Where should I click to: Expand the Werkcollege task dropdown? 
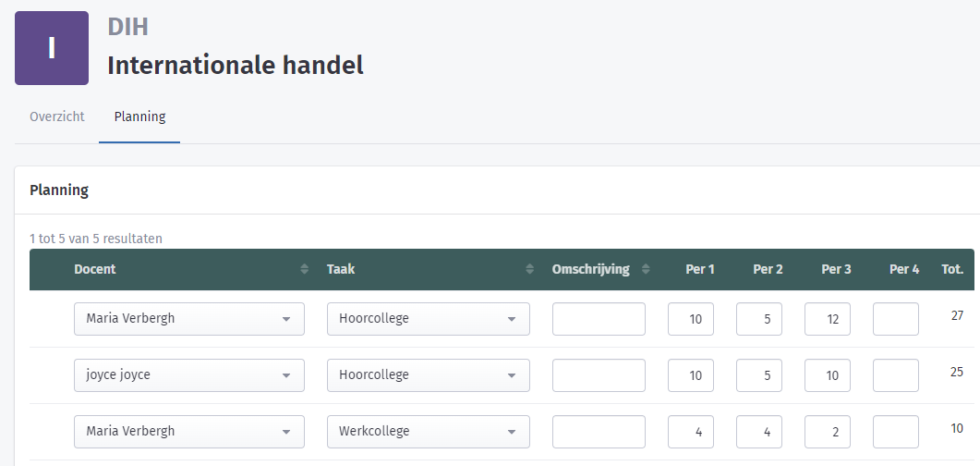tap(429, 432)
